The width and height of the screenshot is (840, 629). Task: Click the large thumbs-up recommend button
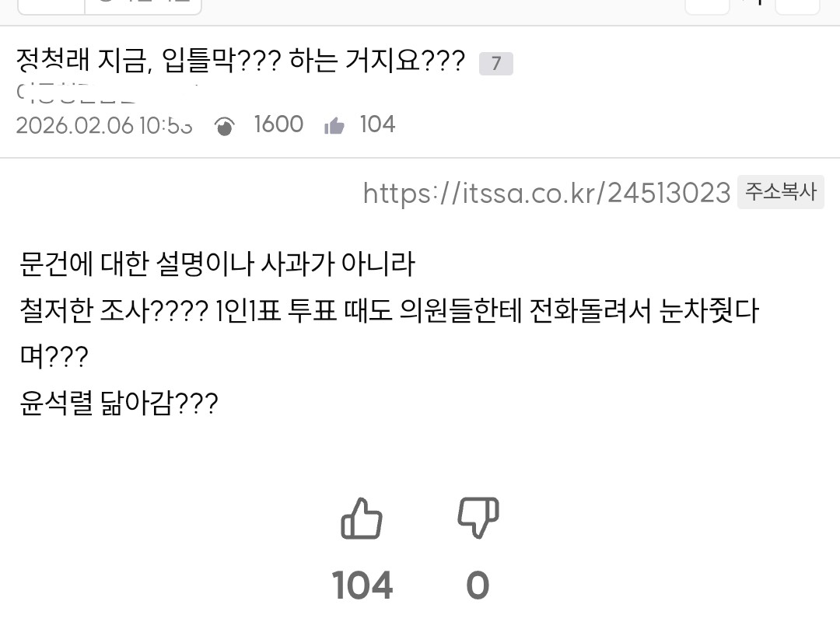362,518
